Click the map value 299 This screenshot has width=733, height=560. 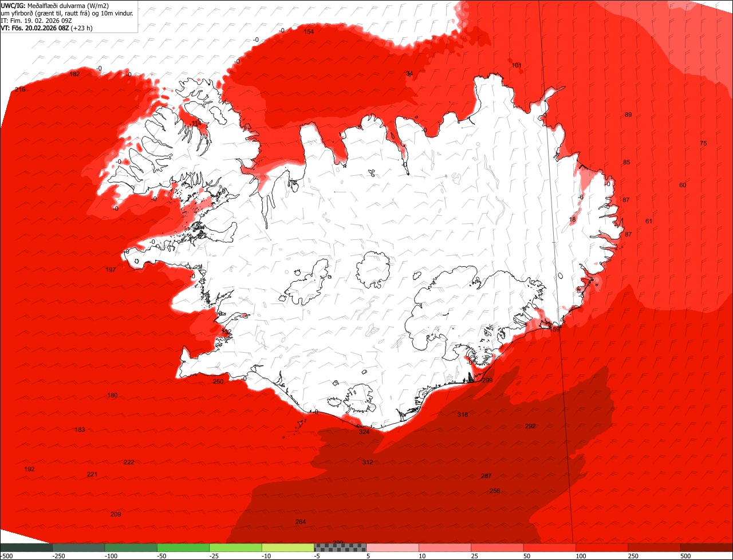click(487, 381)
